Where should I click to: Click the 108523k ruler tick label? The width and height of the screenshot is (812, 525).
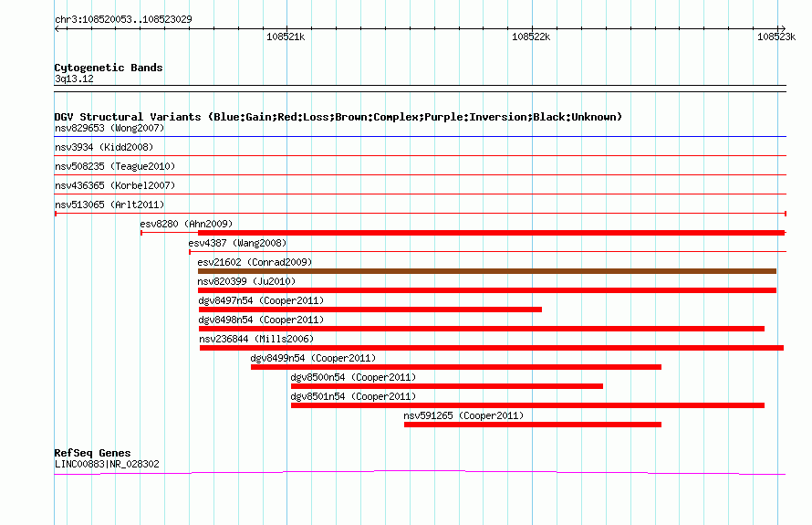click(776, 37)
